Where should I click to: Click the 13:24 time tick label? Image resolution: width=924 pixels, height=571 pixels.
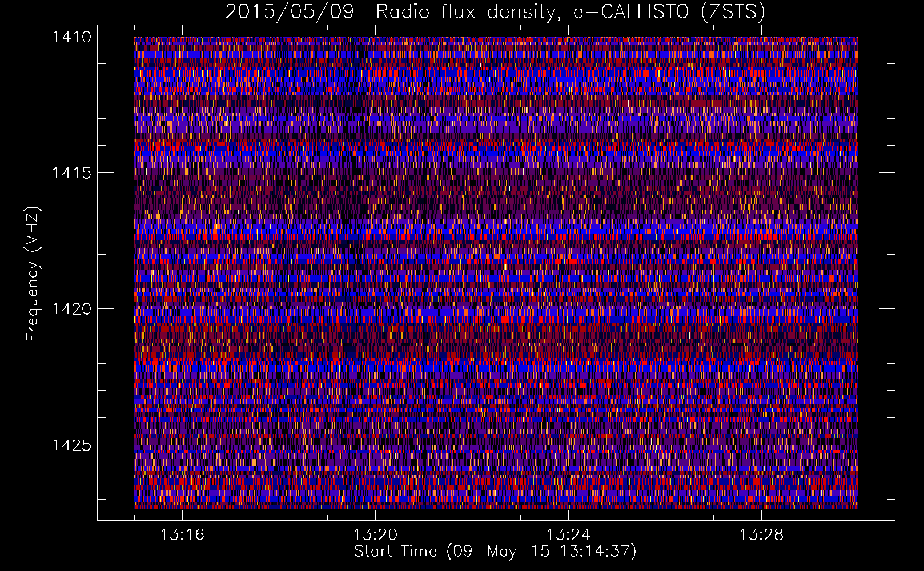click(x=569, y=535)
